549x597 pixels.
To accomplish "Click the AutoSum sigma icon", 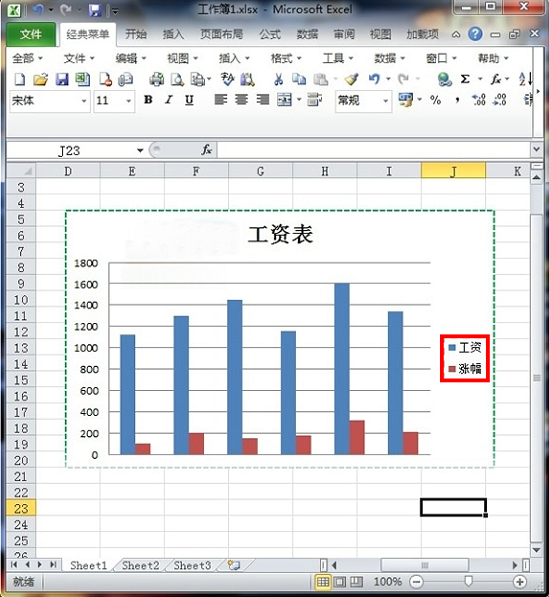I will pyautogui.click(x=465, y=79).
